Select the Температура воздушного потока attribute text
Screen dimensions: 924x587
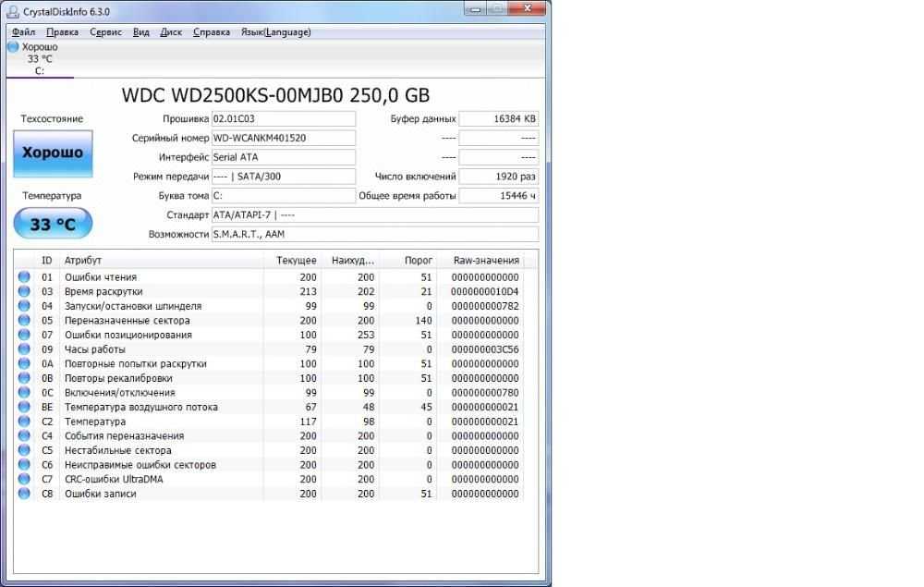pyautogui.click(x=141, y=407)
